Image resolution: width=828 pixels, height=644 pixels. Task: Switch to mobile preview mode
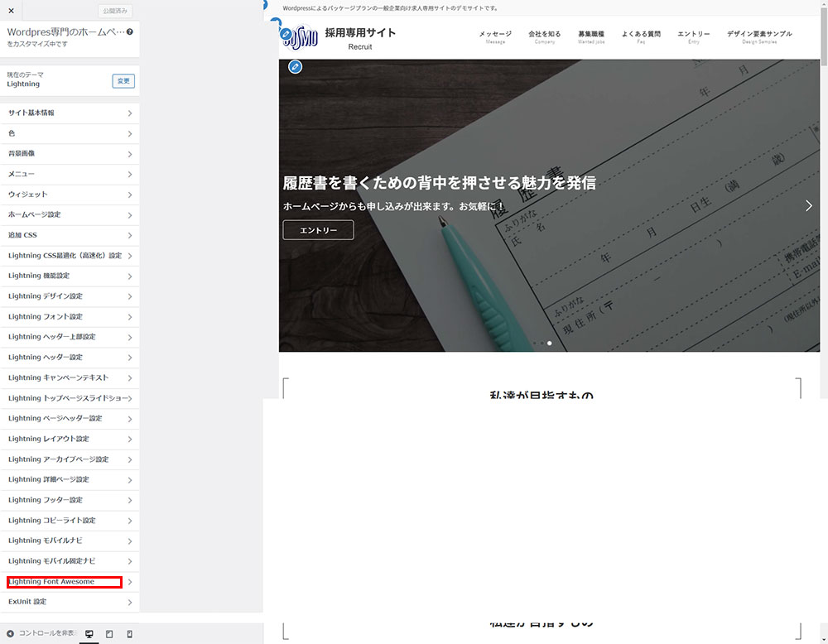(x=130, y=634)
